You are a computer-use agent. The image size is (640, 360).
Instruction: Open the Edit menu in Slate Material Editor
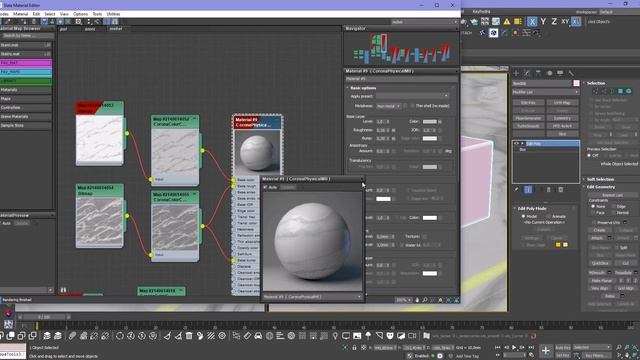pyautogui.click(x=36, y=14)
